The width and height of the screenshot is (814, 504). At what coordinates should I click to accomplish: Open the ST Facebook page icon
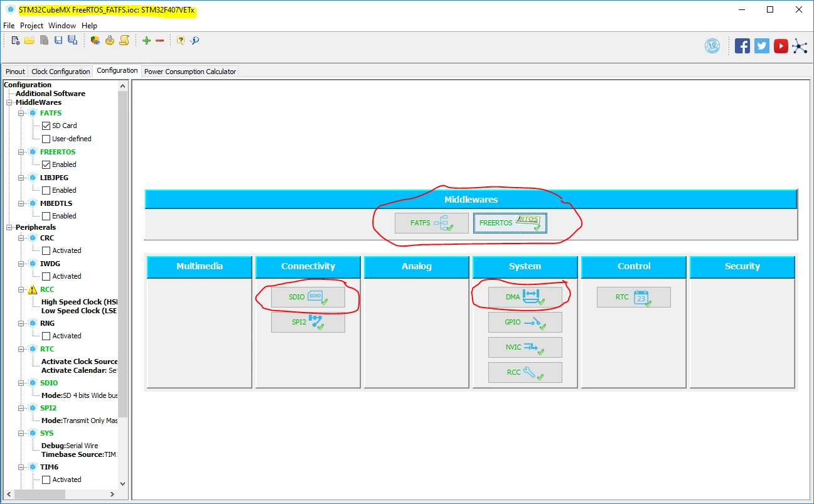[742, 45]
